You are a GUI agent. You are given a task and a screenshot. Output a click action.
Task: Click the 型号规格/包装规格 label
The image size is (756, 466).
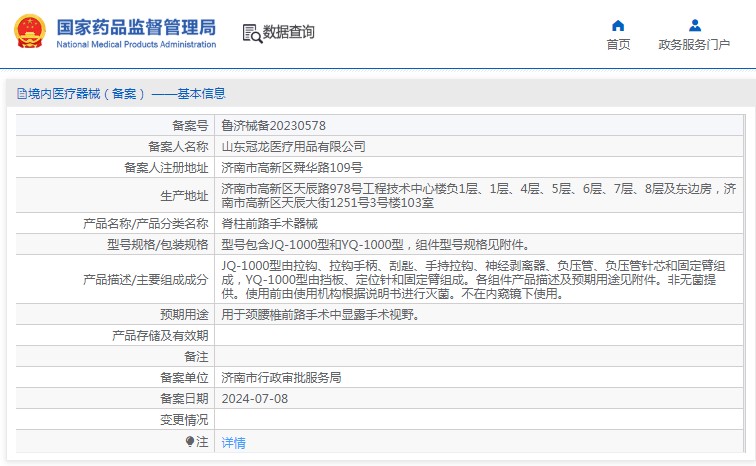click(x=158, y=245)
